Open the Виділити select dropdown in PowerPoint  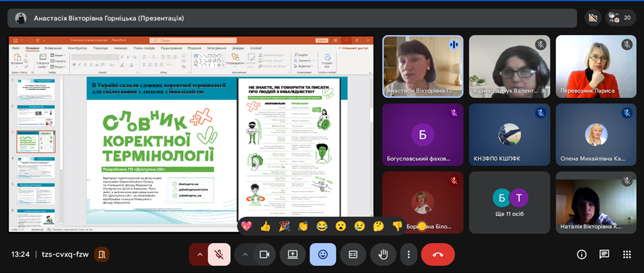coord(302,66)
